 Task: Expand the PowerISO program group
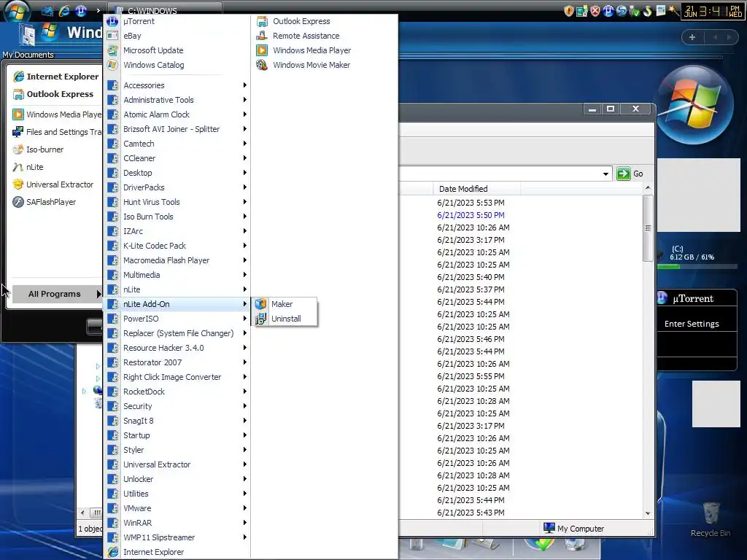click(x=177, y=319)
